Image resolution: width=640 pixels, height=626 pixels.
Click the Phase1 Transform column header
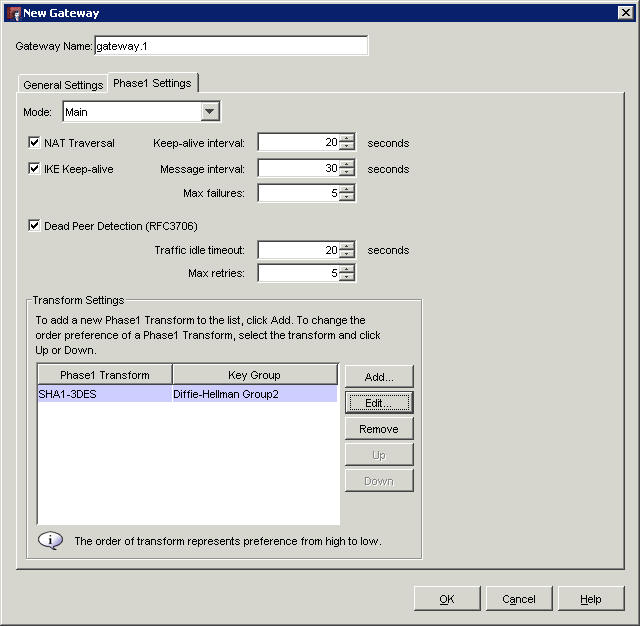coord(105,375)
